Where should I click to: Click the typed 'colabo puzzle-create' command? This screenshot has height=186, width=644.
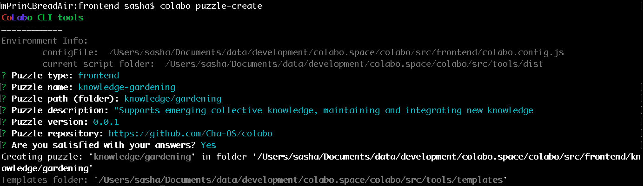(211, 6)
